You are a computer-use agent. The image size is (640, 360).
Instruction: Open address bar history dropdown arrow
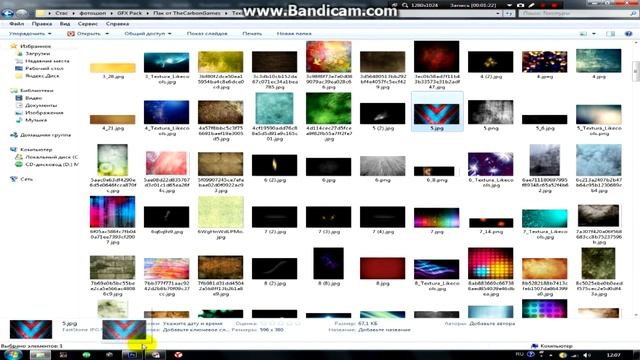498,13
